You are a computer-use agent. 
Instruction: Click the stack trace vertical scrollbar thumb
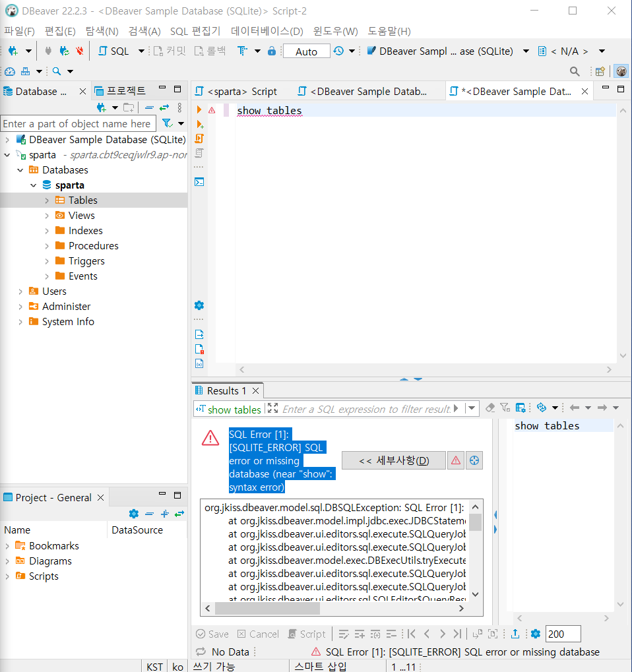tap(475, 522)
